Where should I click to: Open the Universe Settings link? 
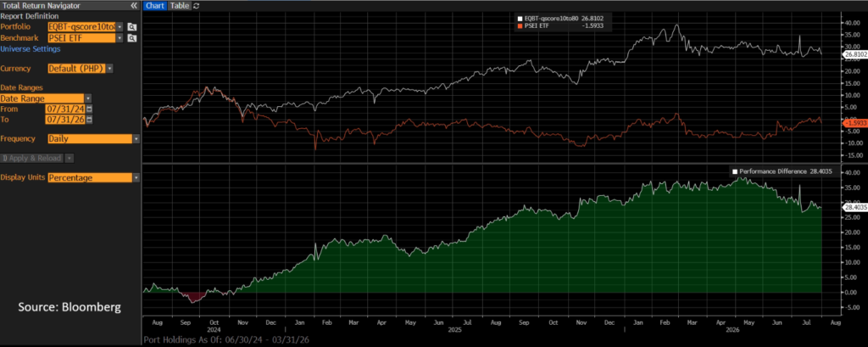pyautogui.click(x=31, y=48)
